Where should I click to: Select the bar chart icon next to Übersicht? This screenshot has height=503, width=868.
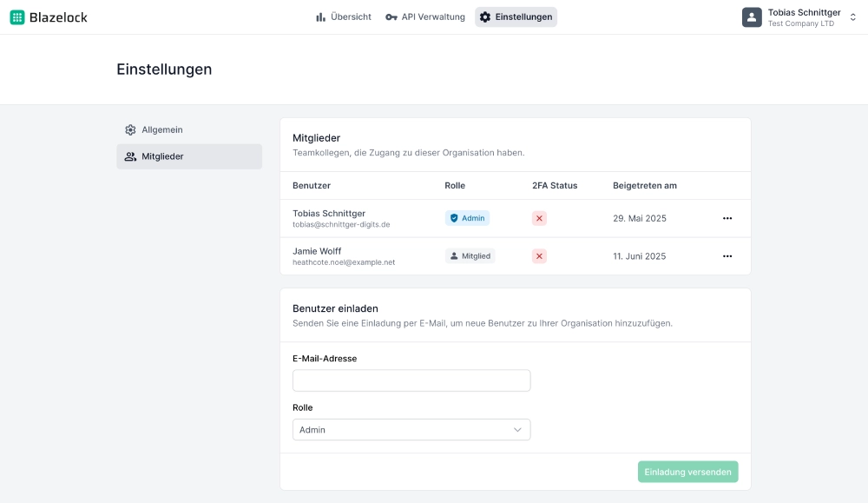(x=320, y=17)
